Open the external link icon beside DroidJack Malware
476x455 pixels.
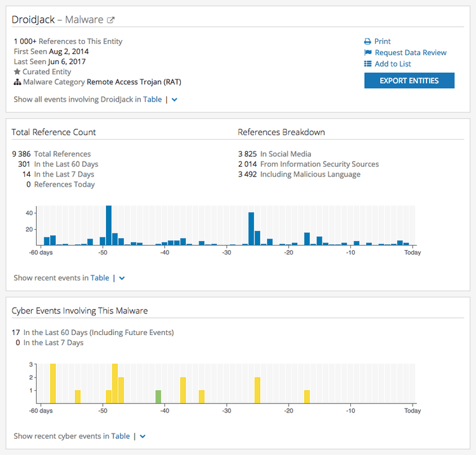(x=110, y=20)
